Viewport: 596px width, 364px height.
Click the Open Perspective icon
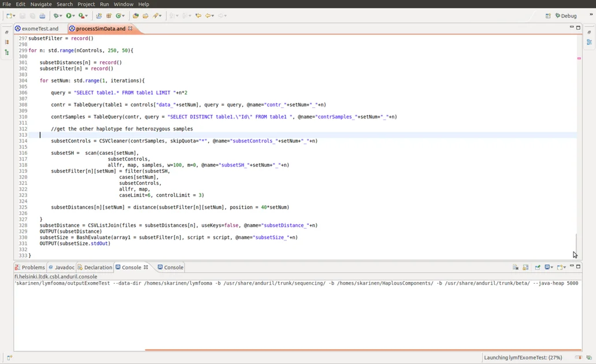(547, 16)
